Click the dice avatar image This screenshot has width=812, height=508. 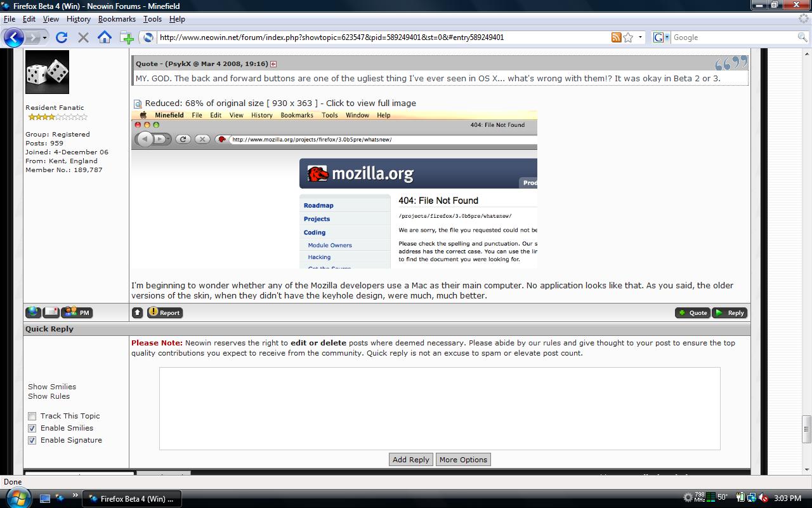[47, 72]
